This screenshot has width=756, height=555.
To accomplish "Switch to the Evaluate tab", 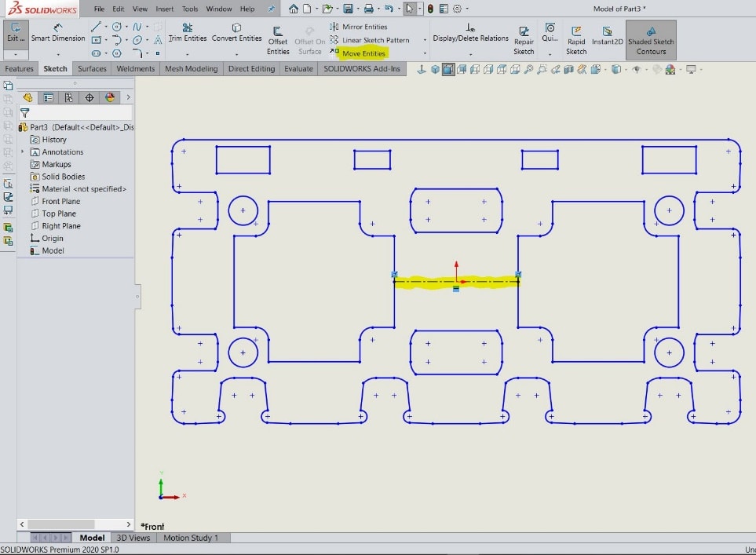I will pos(298,69).
